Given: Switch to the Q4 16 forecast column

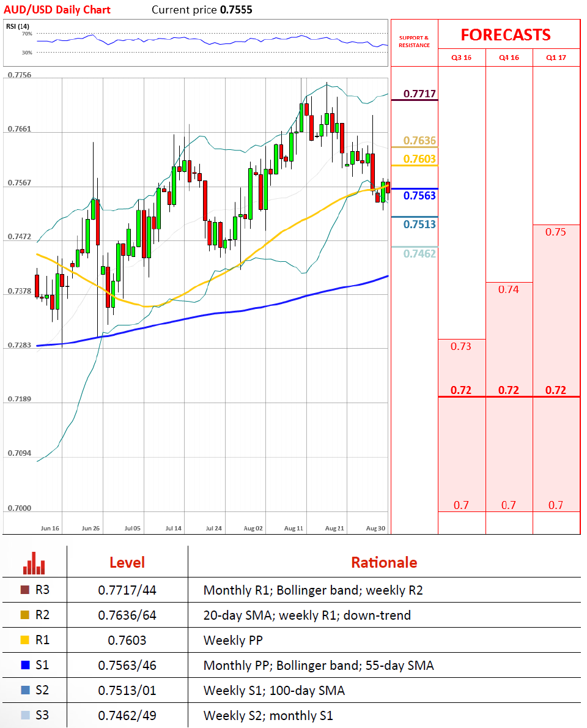Looking at the screenshot, I should [509, 58].
